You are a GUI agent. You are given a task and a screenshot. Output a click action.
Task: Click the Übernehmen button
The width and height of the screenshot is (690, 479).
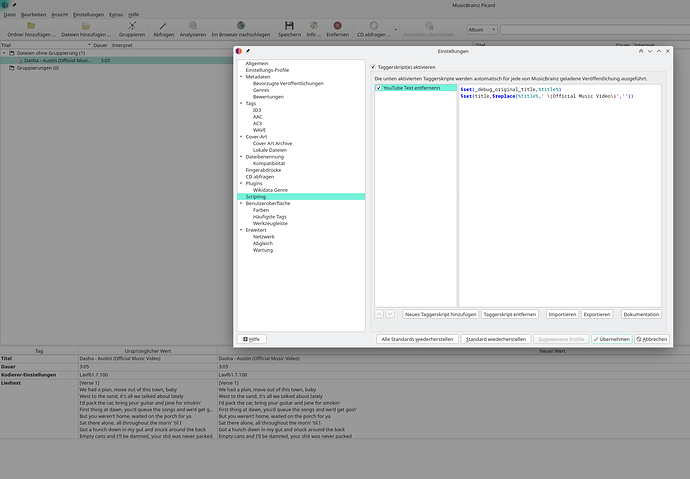point(612,339)
